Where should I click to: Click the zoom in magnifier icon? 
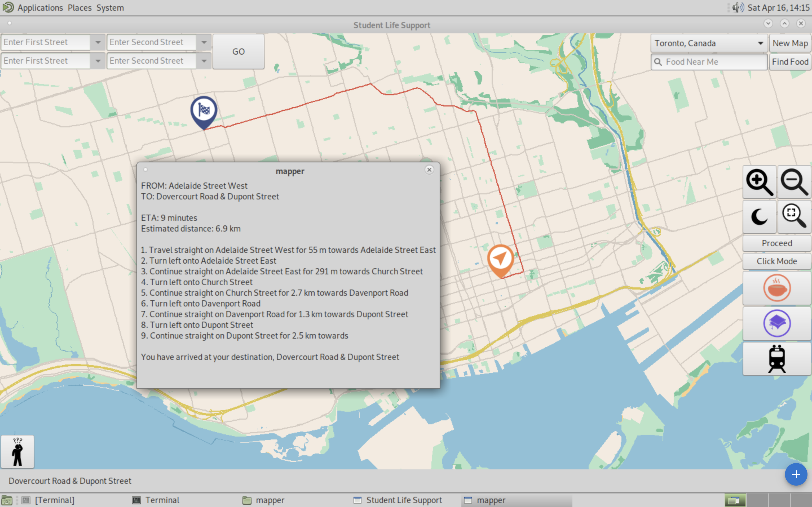[x=759, y=182]
